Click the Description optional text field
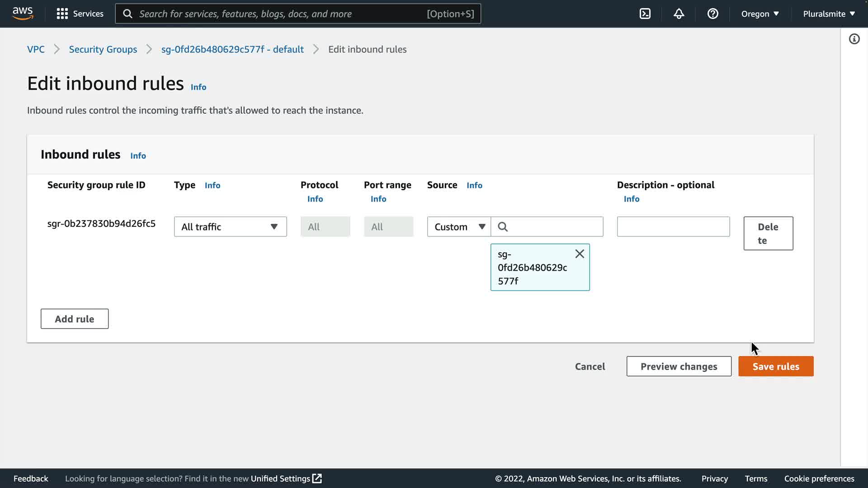This screenshot has height=488, width=868. tap(673, 227)
